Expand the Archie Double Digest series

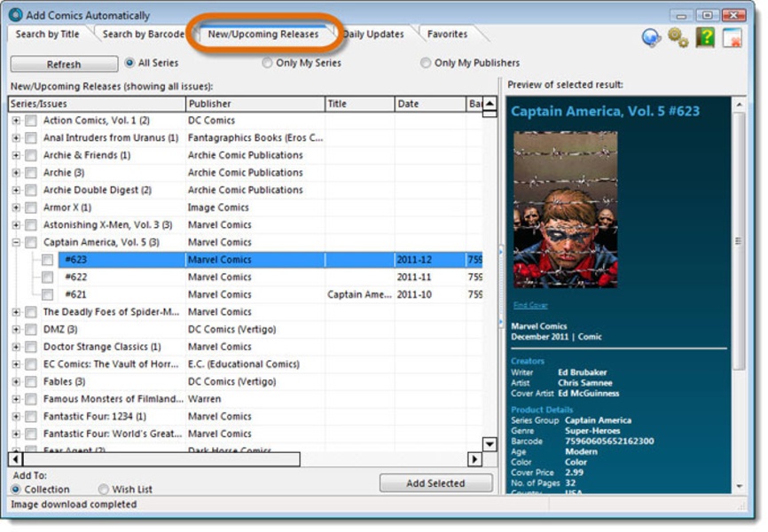[16, 191]
